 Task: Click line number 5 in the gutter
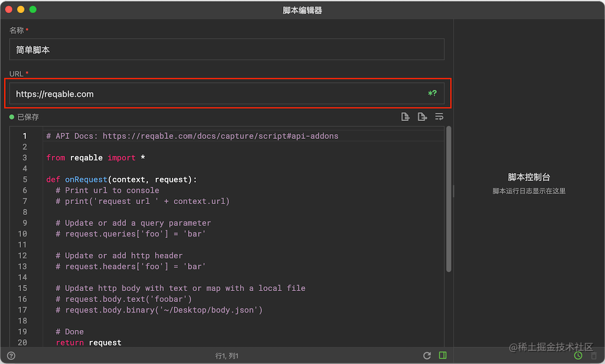(x=25, y=179)
